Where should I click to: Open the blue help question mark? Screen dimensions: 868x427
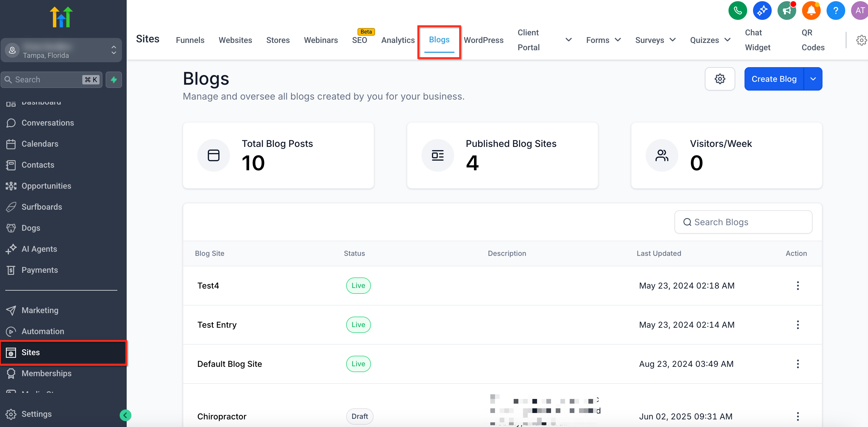click(x=835, y=11)
